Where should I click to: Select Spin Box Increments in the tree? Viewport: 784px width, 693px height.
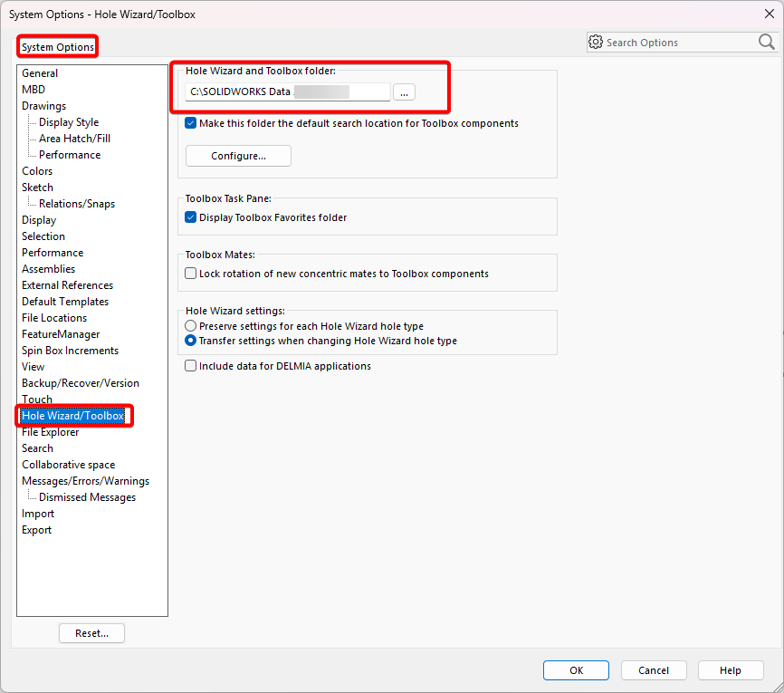click(x=70, y=351)
